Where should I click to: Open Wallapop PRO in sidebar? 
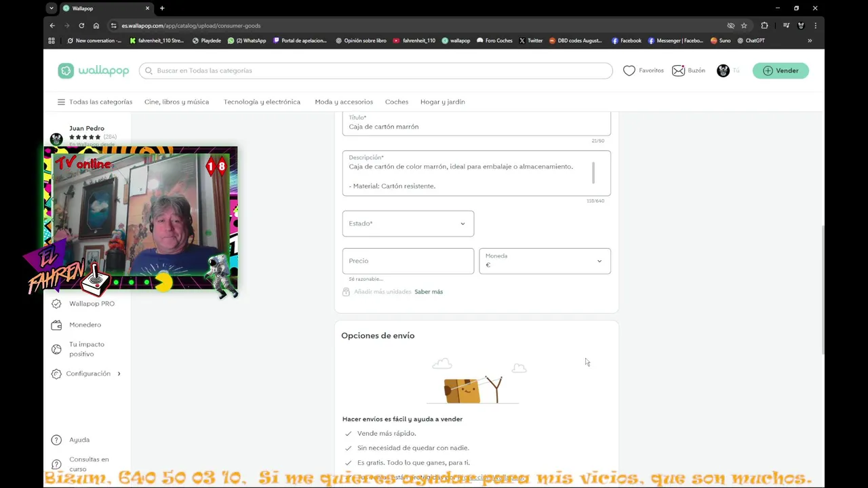(92, 304)
